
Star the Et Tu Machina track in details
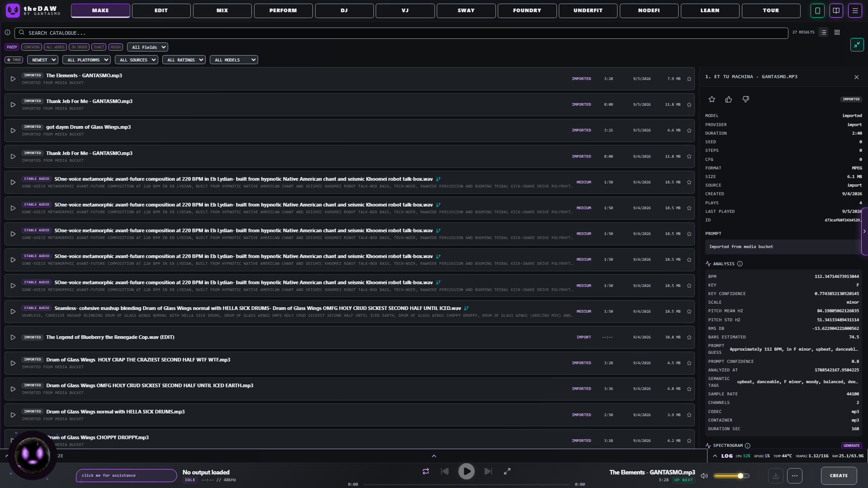[x=712, y=99]
